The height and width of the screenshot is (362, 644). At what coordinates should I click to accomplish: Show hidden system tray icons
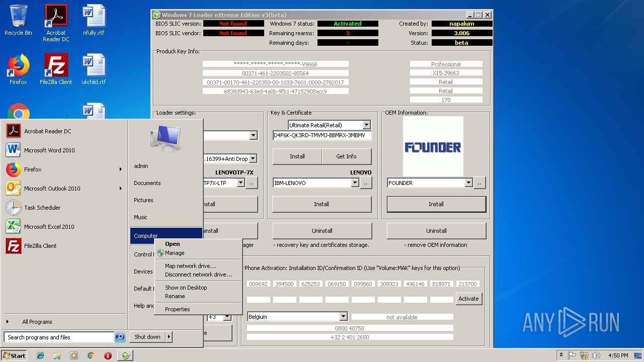point(561,355)
